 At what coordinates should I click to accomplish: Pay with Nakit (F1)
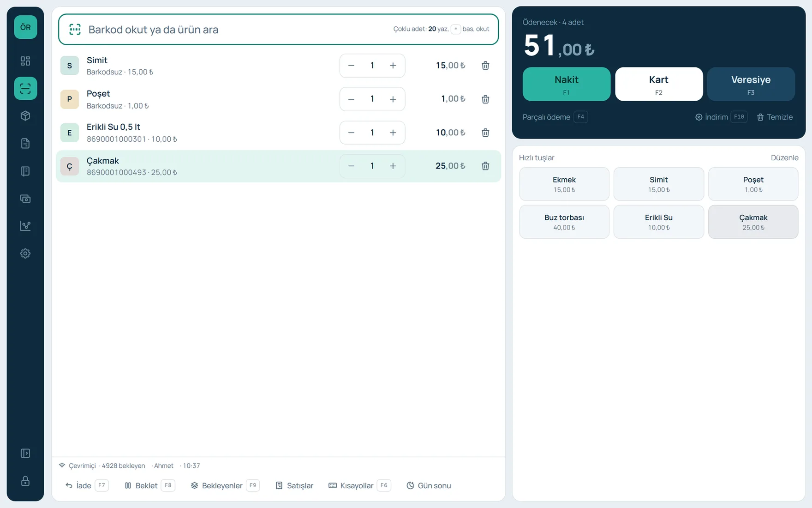567,84
